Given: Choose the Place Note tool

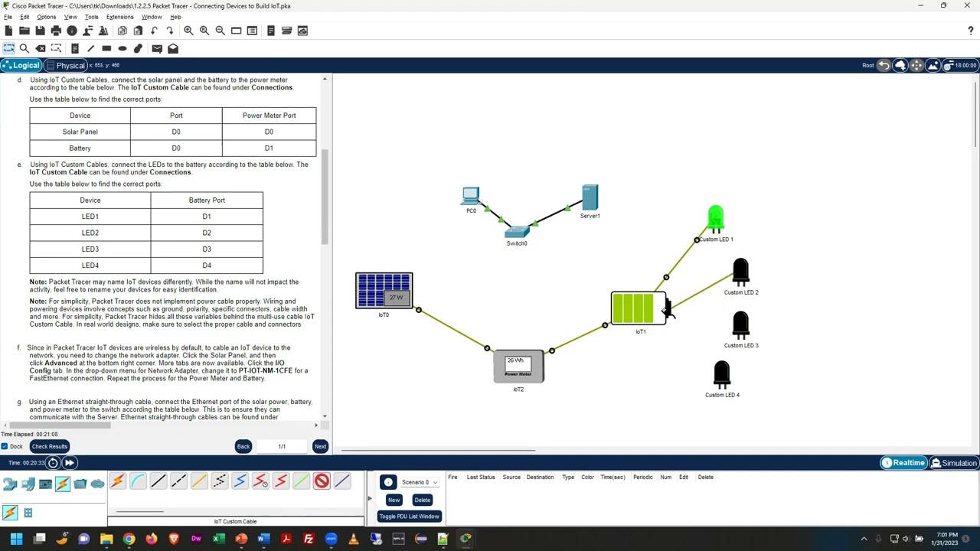Looking at the screenshot, I should pos(74,48).
